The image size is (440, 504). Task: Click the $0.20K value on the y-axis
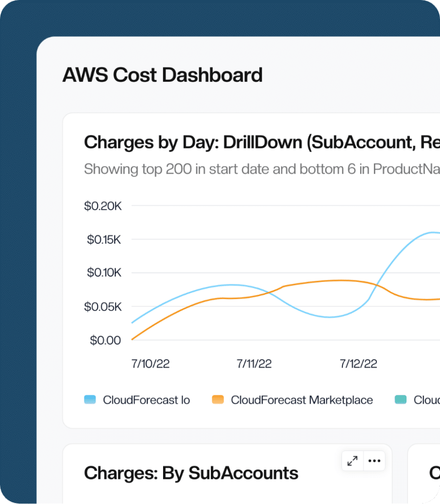pyautogui.click(x=103, y=206)
